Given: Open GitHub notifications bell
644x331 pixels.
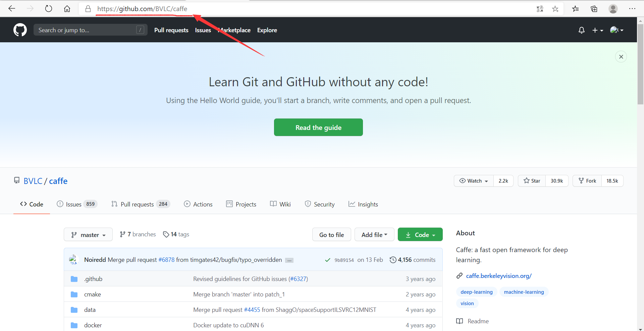Looking at the screenshot, I should click(582, 30).
